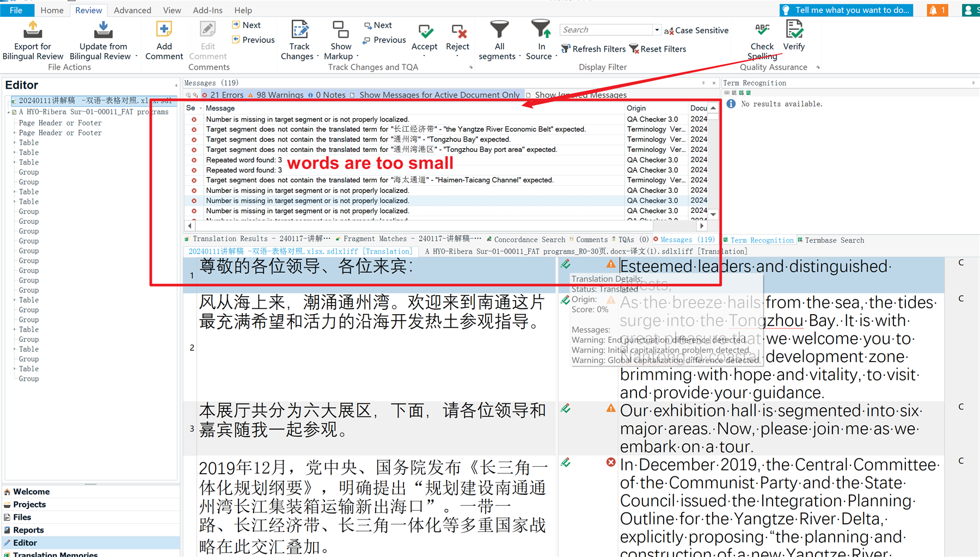Expand the In Source dropdown arrow
The height and width of the screenshot is (557, 980).
click(556, 57)
